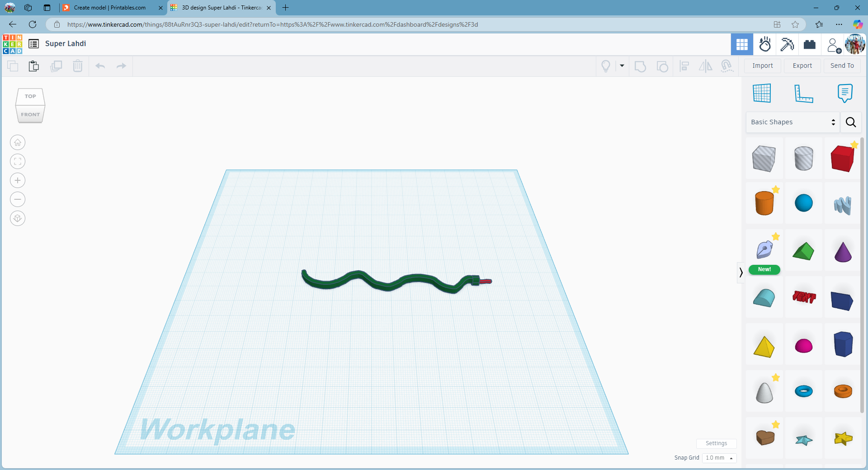Click the Delete trash icon
The width and height of the screenshot is (868, 470).
click(x=78, y=66)
